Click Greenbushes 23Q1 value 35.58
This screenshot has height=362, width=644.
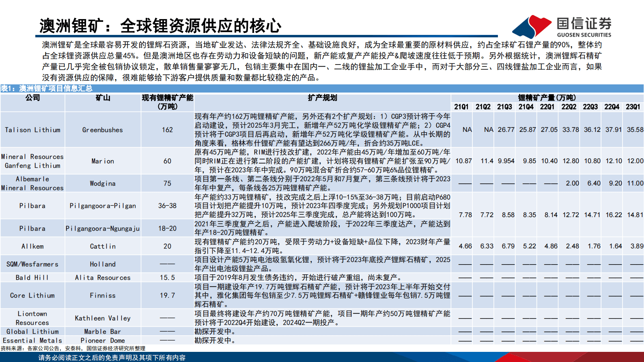coord(635,130)
